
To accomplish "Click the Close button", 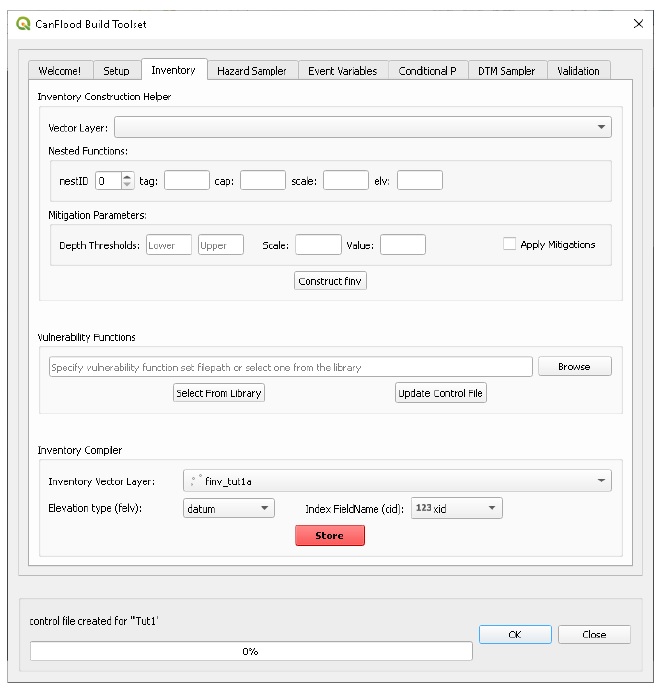I will [594, 634].
